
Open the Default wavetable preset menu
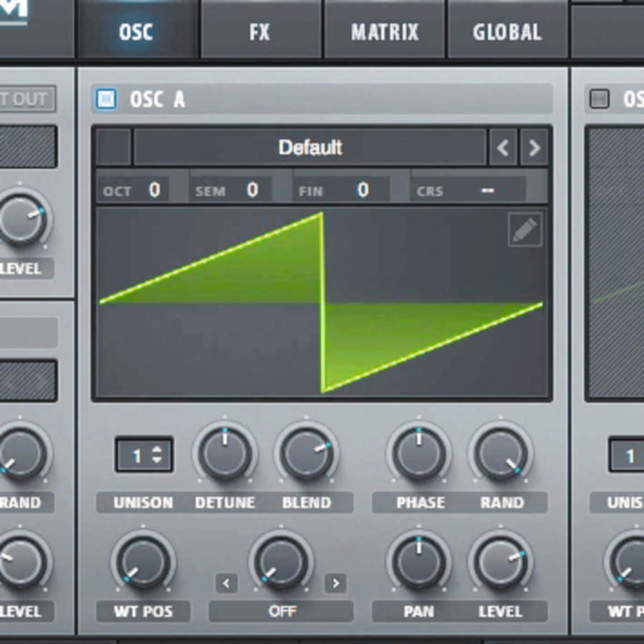pyautogui.click(x=310, y=148)
